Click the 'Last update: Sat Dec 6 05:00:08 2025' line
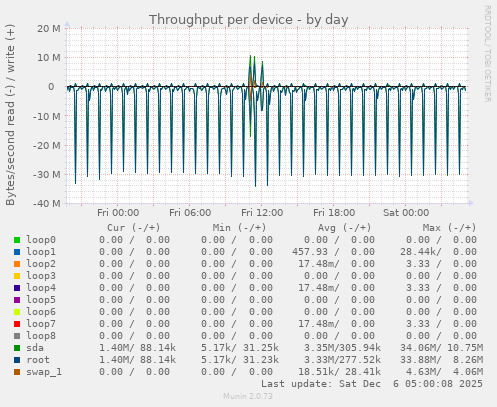The height and width of the screenshot is (407, 497). click(x=372, y=384)
